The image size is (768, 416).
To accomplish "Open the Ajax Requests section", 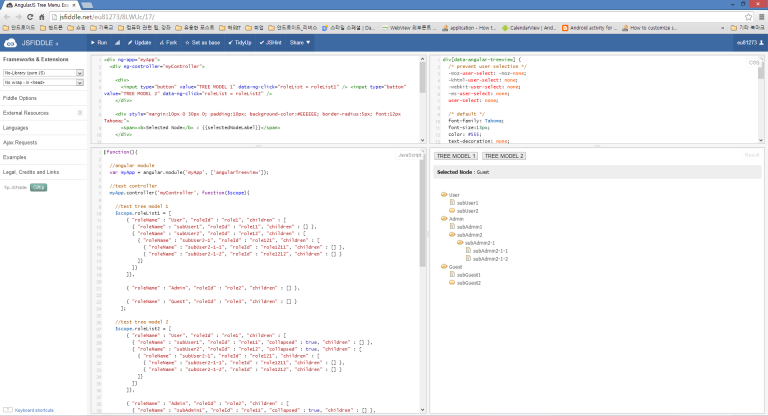I will [x=21, y=142].
